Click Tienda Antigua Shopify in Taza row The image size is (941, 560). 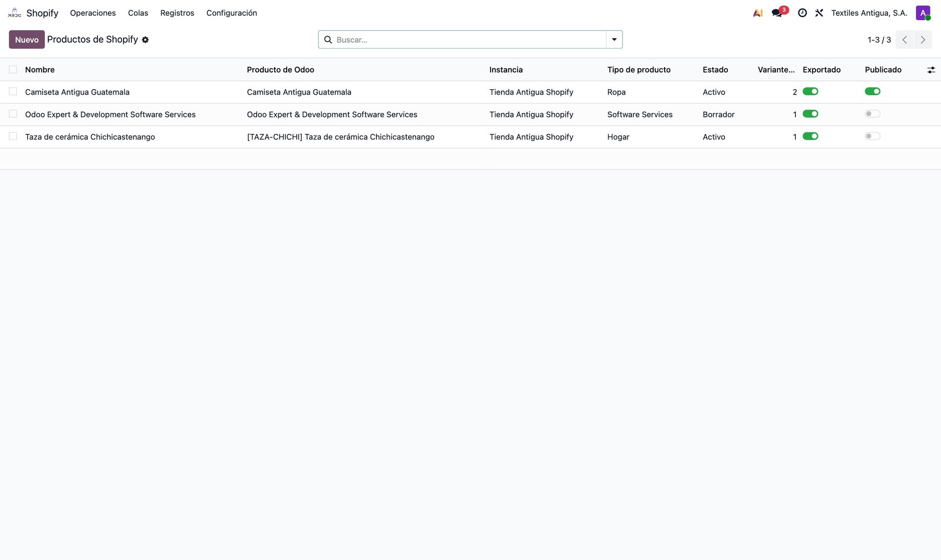[531, 137]
